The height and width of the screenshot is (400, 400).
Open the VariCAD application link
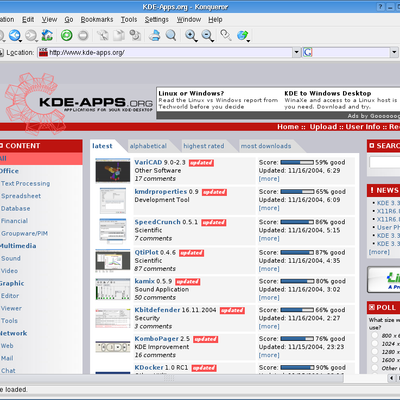click(148, 162)
